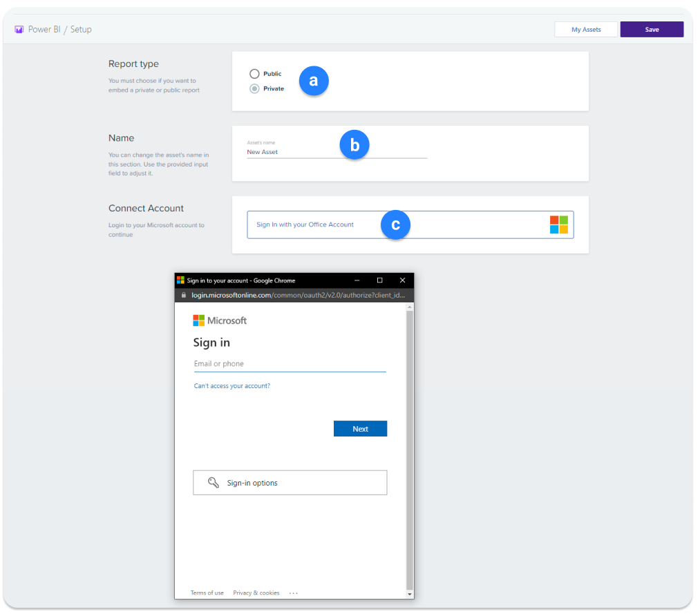This screenshot has width=700, height=614.
Task: Close the sign-in Chrome window
Action: pos(402,280)
